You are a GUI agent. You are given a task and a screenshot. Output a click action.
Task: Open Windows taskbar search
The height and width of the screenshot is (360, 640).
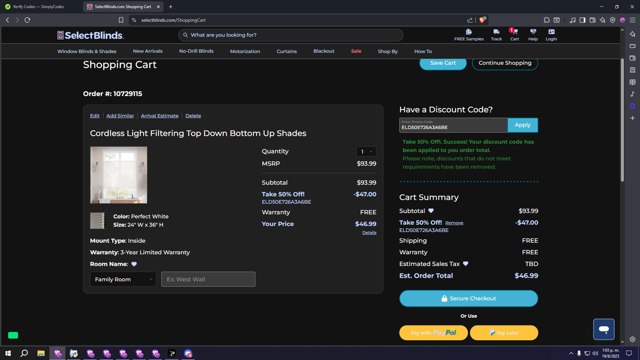tap(24, 353)
